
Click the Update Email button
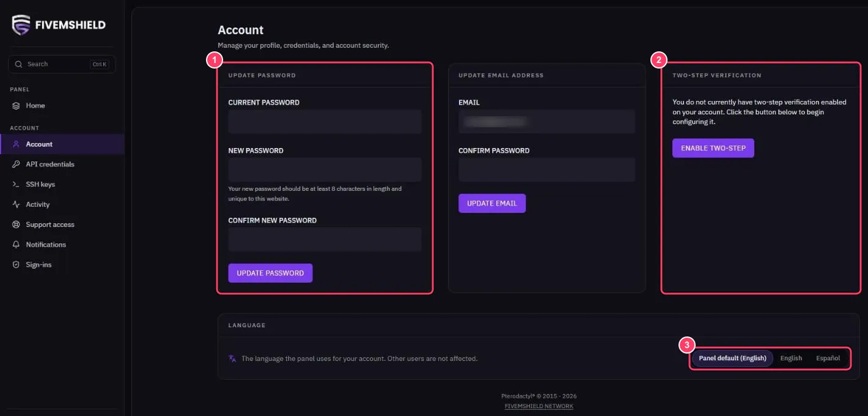point(492,204)
